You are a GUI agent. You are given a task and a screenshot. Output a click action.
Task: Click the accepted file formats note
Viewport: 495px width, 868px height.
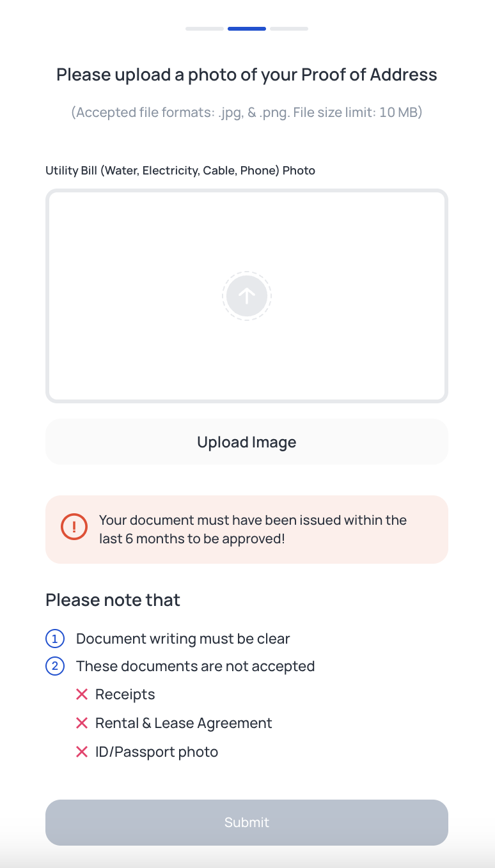[247, 112]
